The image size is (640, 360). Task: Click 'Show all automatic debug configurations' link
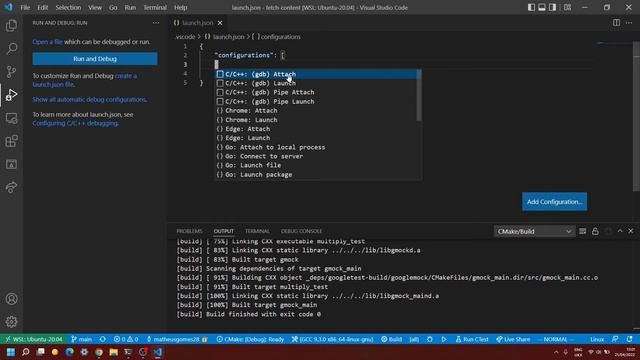[89, 100]
